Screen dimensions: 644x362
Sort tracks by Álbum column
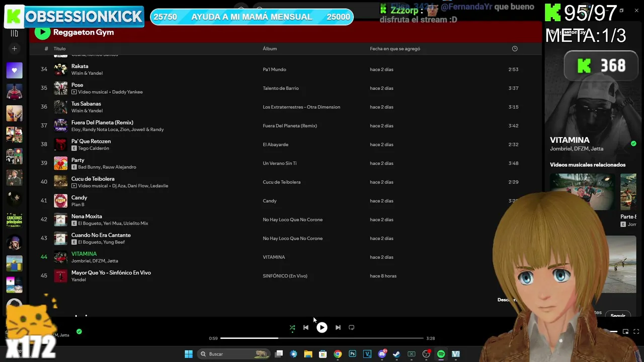(270, 49)
